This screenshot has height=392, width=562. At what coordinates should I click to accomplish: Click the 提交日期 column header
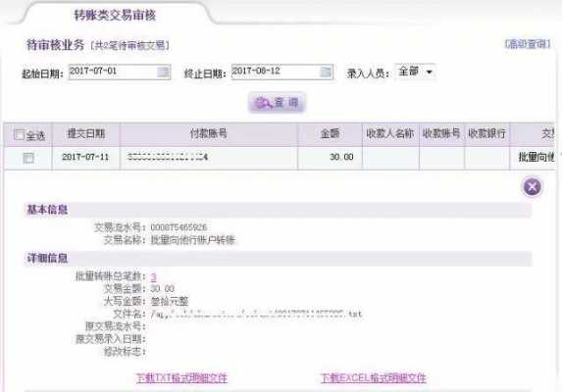point(86,134)
